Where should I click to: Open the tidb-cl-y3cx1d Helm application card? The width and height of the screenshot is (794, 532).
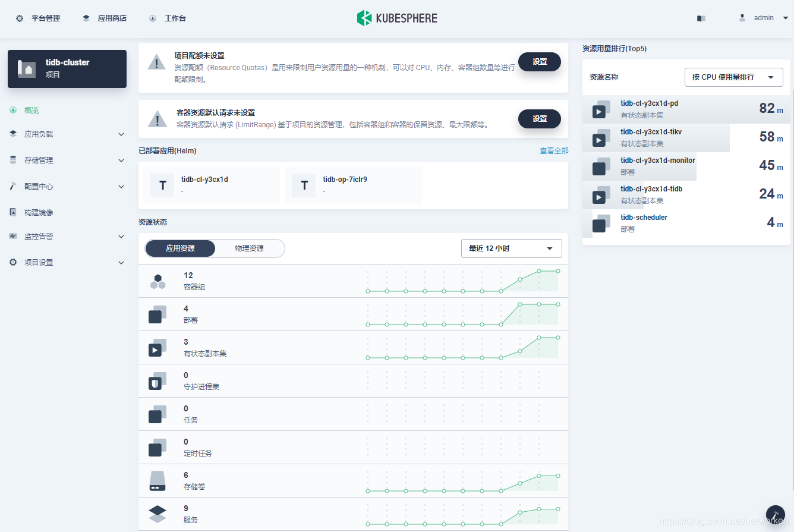pos(212,185)
